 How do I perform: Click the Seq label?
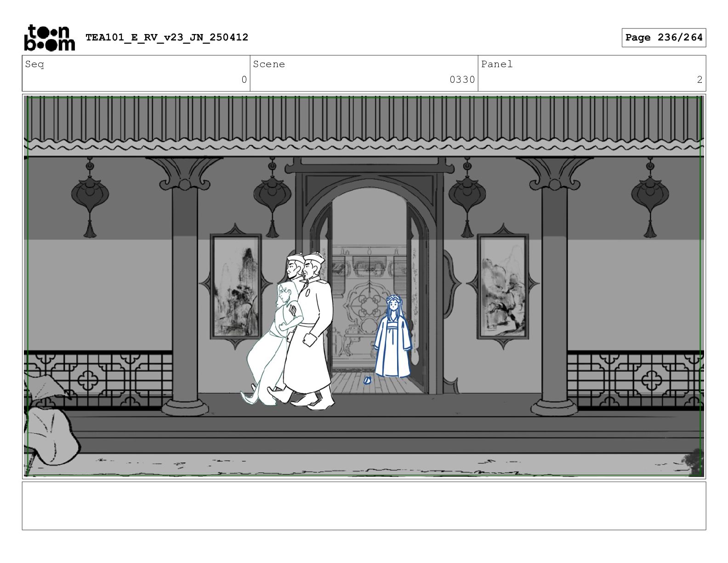(35, 64)
